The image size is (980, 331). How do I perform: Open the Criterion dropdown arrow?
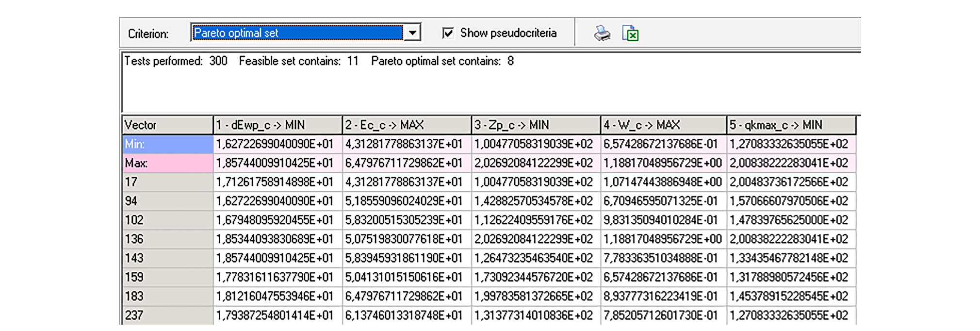(x=412, y=33)
